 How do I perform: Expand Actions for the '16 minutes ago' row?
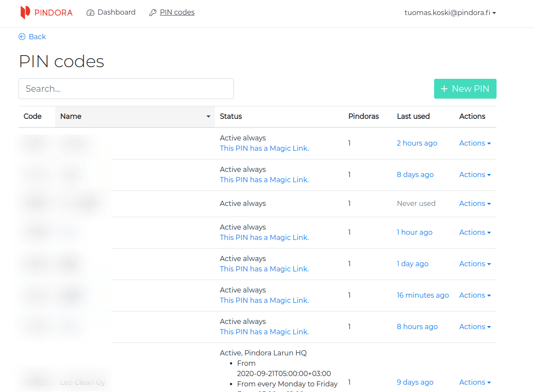475,295
